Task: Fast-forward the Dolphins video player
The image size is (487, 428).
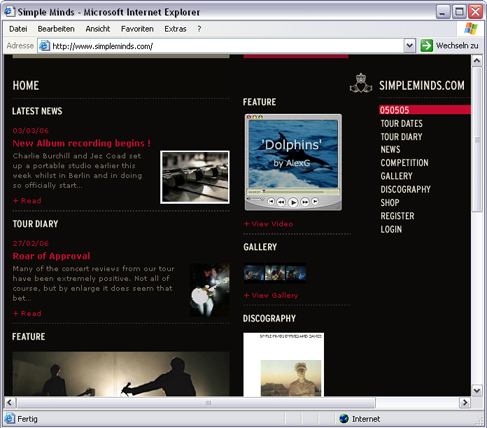Action: tap(305, 202)
